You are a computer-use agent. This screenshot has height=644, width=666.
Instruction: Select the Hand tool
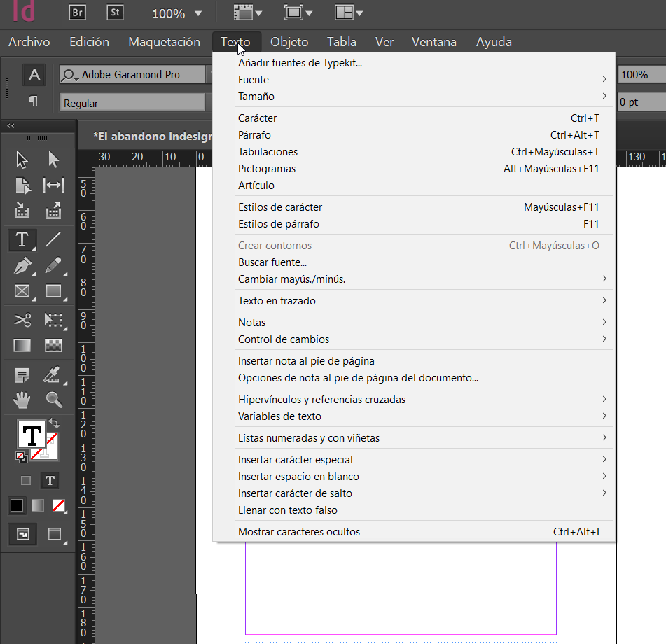[22, 399]
